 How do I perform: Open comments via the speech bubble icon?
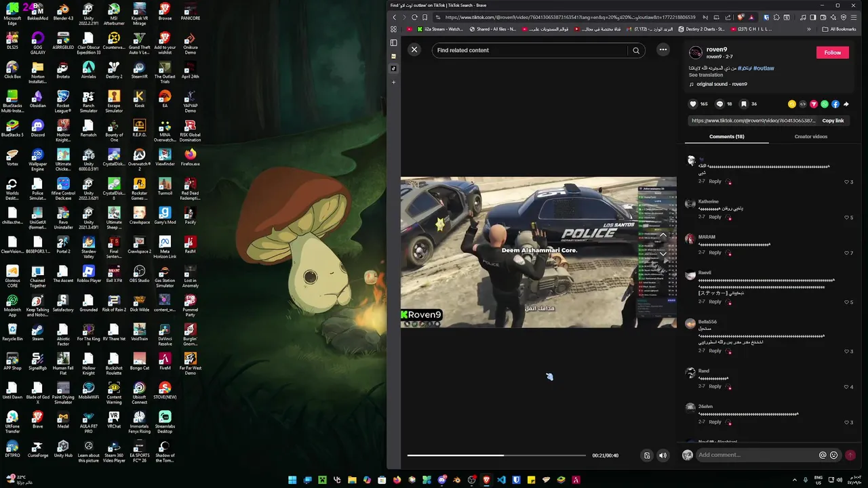click(719, 104)
